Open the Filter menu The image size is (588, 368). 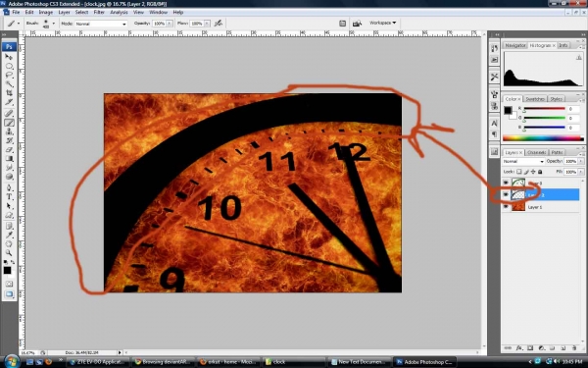tap(99, 13)
